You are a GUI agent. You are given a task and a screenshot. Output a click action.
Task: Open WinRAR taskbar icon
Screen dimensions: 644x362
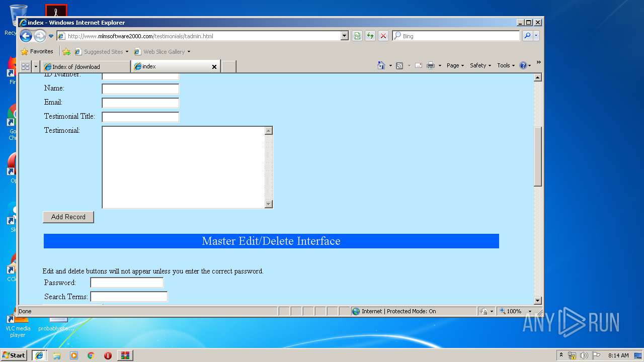(125, 355)
